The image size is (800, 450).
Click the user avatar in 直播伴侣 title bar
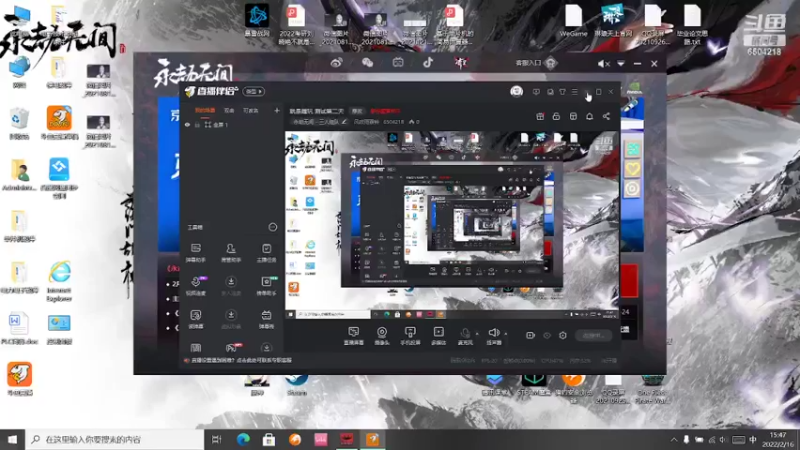(516, 91)
